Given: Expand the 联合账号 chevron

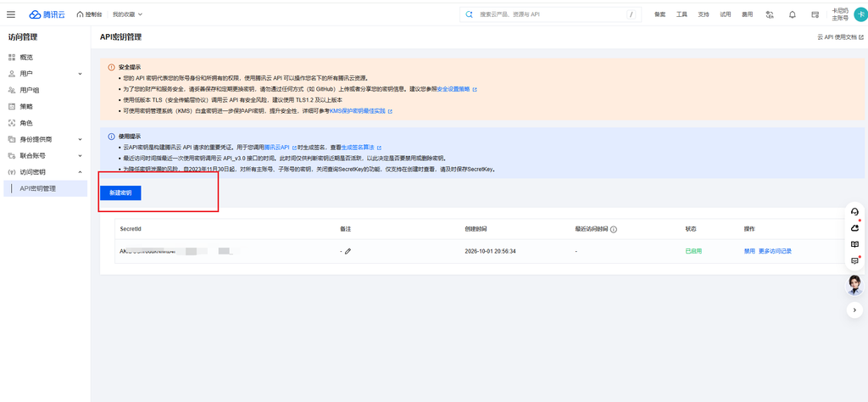Looking at the screenshot, I should click(80, 155).
